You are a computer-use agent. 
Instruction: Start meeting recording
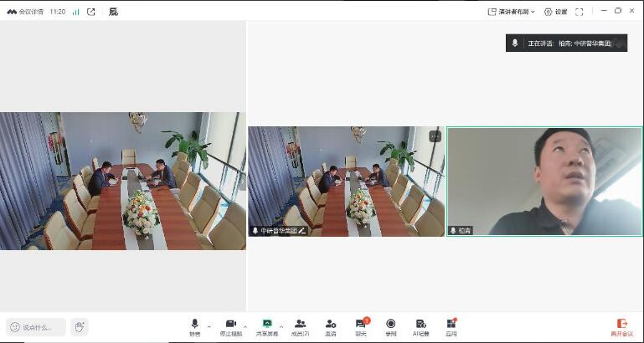[x=390, y=325]
